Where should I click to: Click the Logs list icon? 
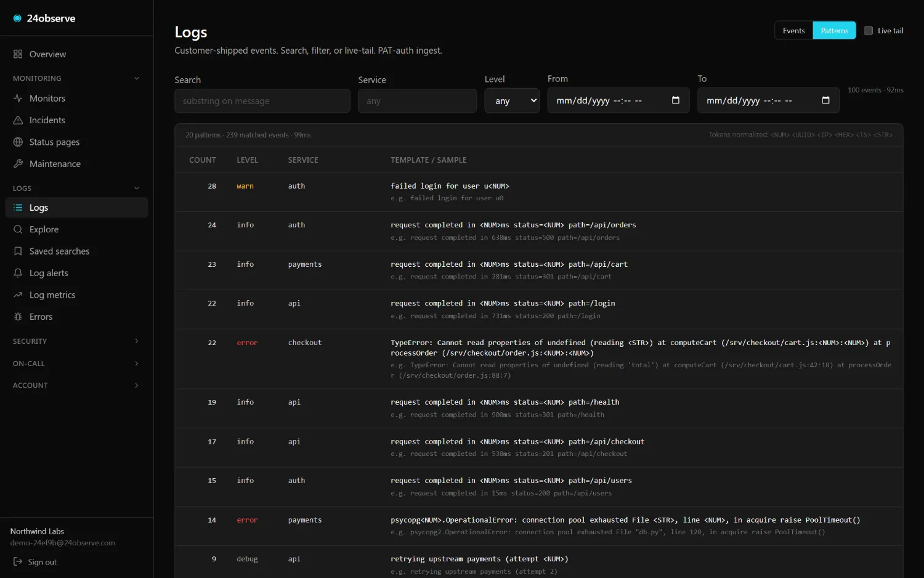point(18,208)
